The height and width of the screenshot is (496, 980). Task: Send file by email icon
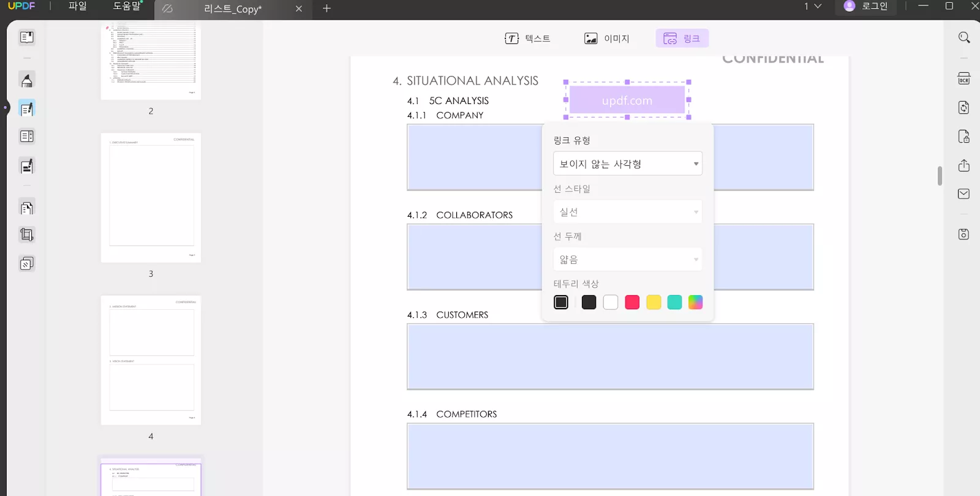[964, 194]
